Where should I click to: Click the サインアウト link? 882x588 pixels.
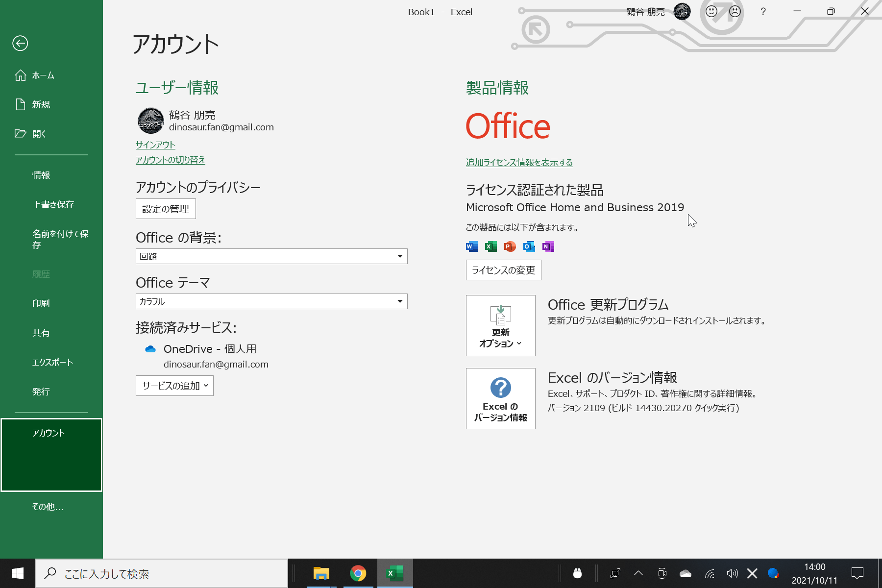[155, 145]
